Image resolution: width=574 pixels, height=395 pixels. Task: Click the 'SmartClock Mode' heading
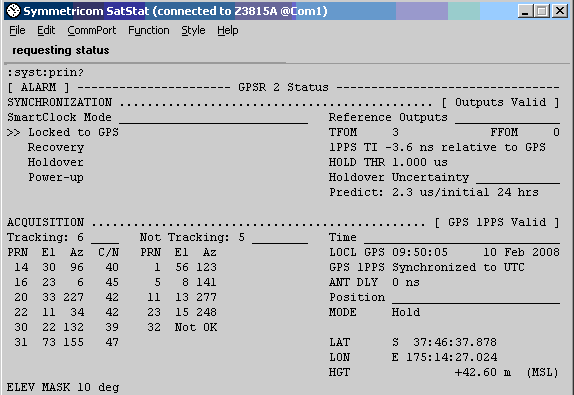coord(59,117)
